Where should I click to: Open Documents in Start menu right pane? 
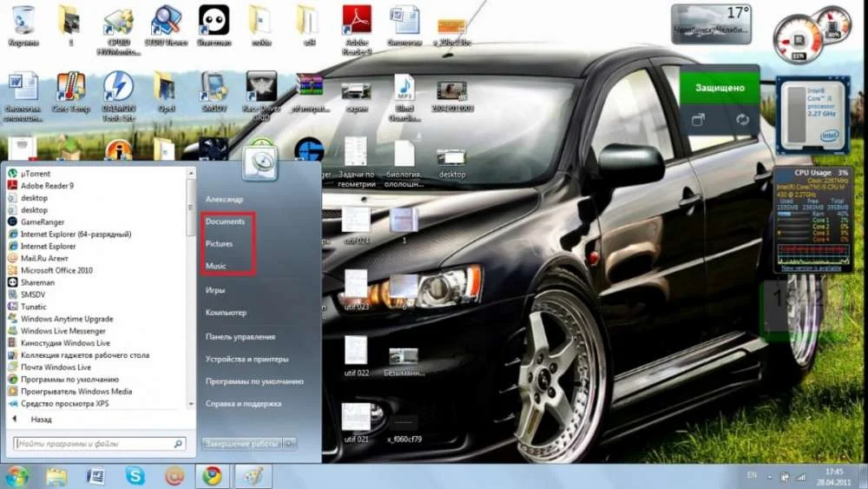(x=226, y=221)
